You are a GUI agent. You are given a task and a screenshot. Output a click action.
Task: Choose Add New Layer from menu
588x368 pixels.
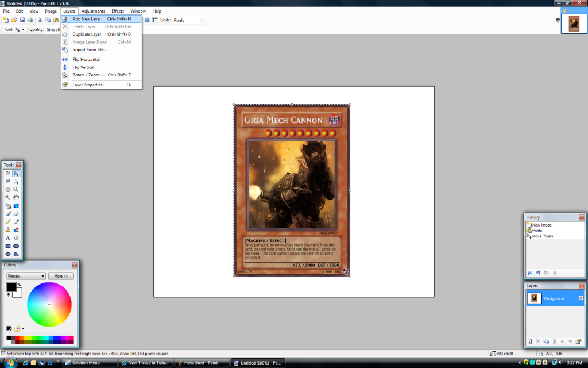(x=87, y=19)
